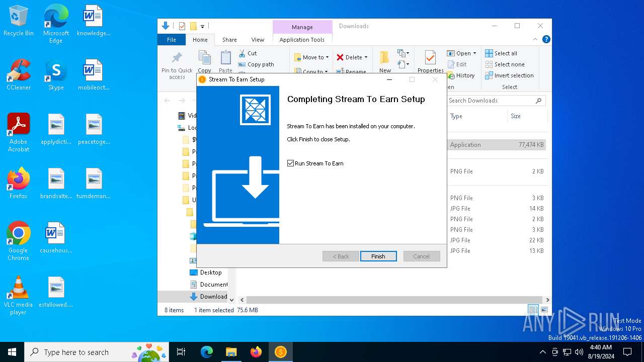Image resolution: width=644 pixels, height=362 pixels.
Task: Open the notification center
Action: [x=627, y=352]
